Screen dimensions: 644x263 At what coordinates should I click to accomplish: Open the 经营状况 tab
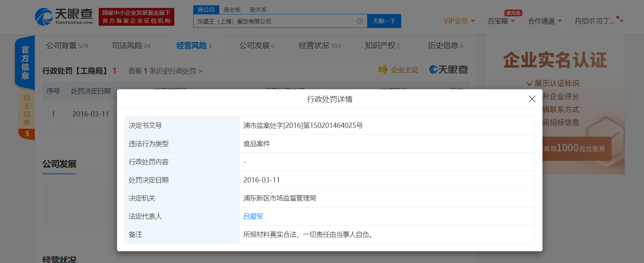tap(320, 46)
